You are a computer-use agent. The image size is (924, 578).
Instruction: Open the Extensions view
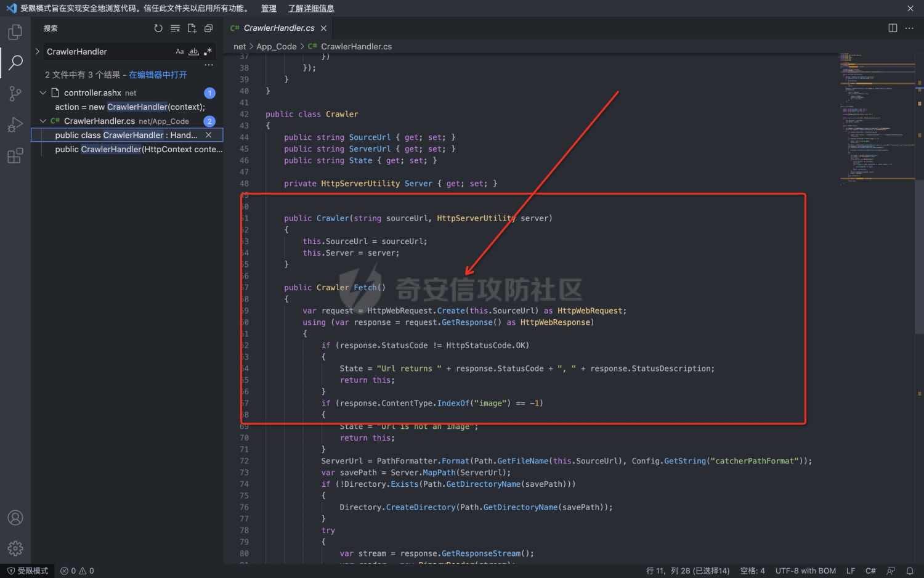coord(15,156)
